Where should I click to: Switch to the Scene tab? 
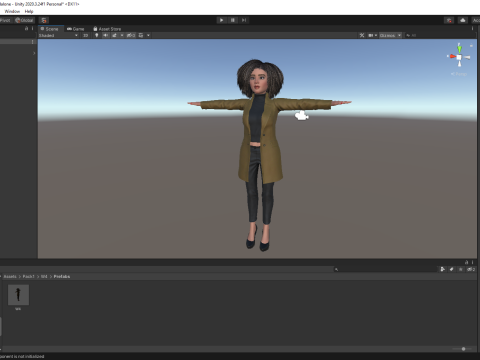50,29
